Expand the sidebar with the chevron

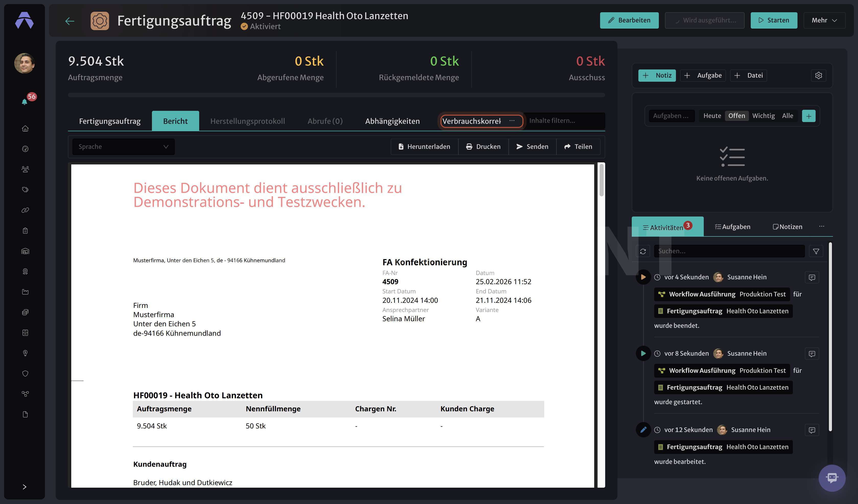coord(25,487)
